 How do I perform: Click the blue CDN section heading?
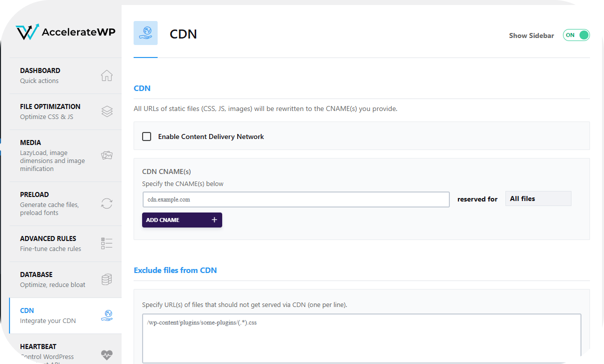[x=142, y=88]
